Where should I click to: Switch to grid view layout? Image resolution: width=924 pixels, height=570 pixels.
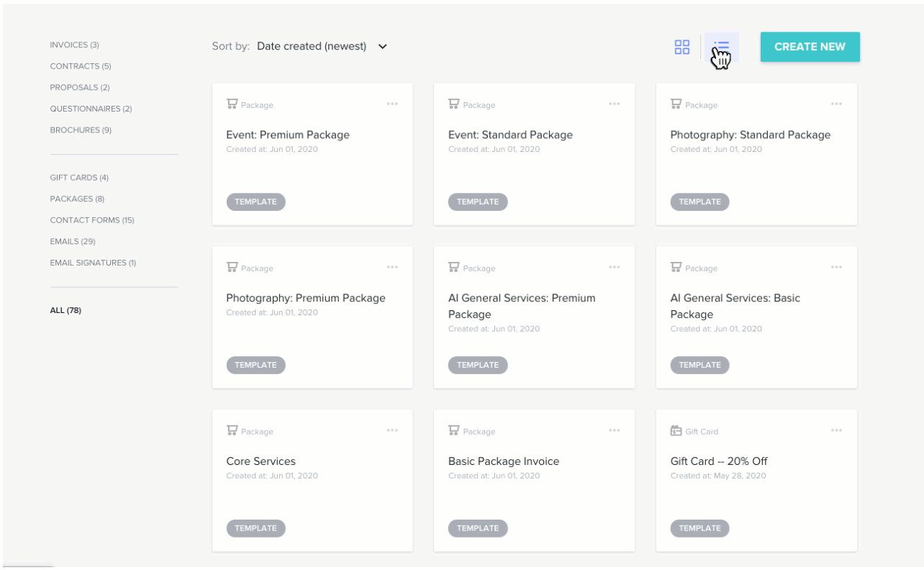(681, 47)
